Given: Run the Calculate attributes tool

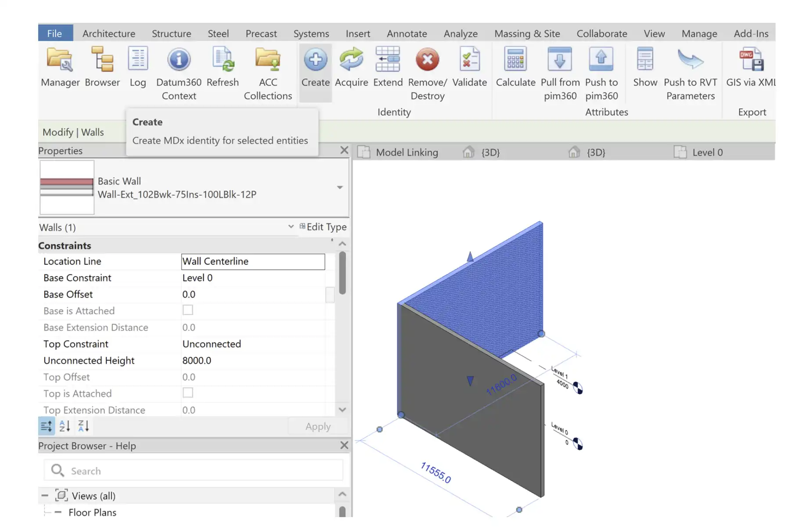Looking at the screenshot, I should 515,61.
